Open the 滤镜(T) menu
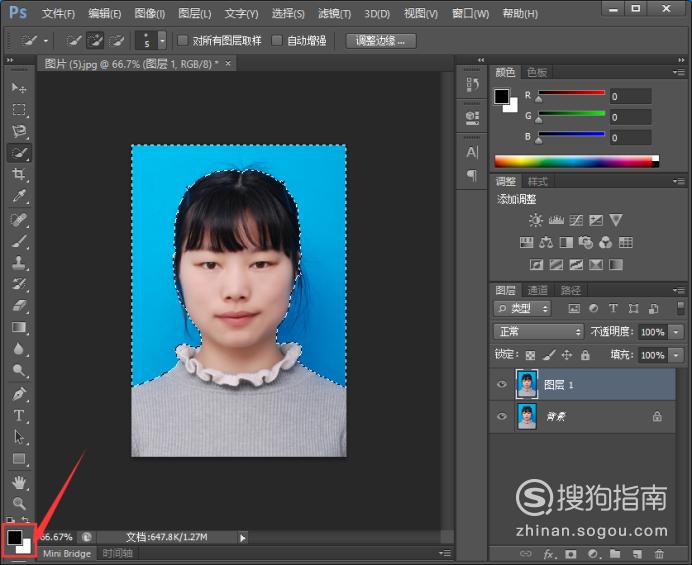Screen dimensions: 692x565 click(x=334, y=14)
